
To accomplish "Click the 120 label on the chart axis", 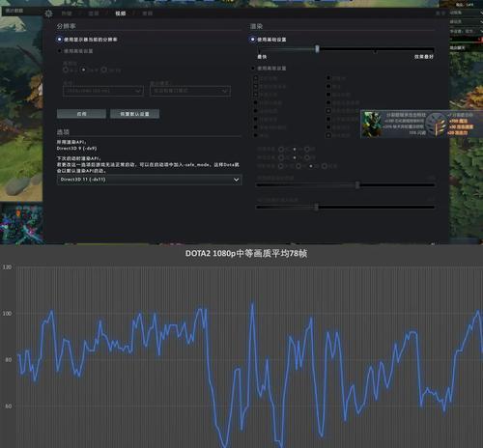I will click(7, 267).
